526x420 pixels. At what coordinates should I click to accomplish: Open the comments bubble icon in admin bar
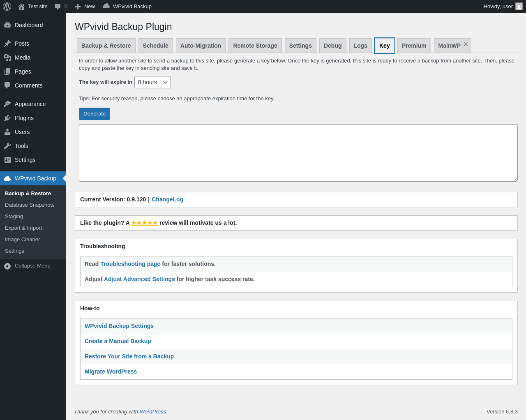[58, 7]
